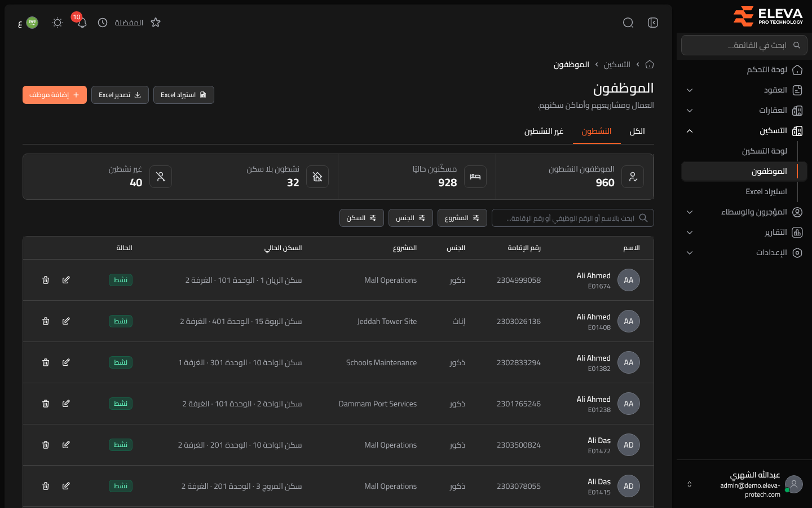Expand المؤجرون والوسطاء sidebar section
This screenshot has width=812, height=508.
coord(744,212)
